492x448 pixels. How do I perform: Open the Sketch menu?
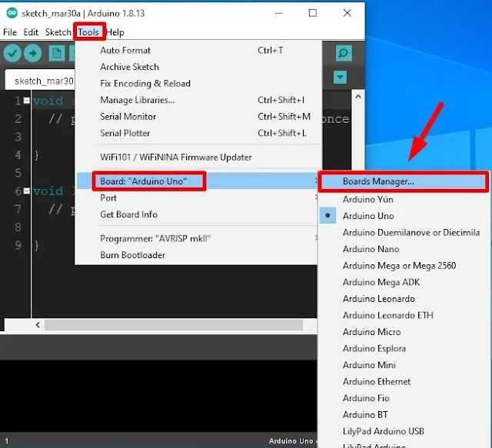coord(58,32)
